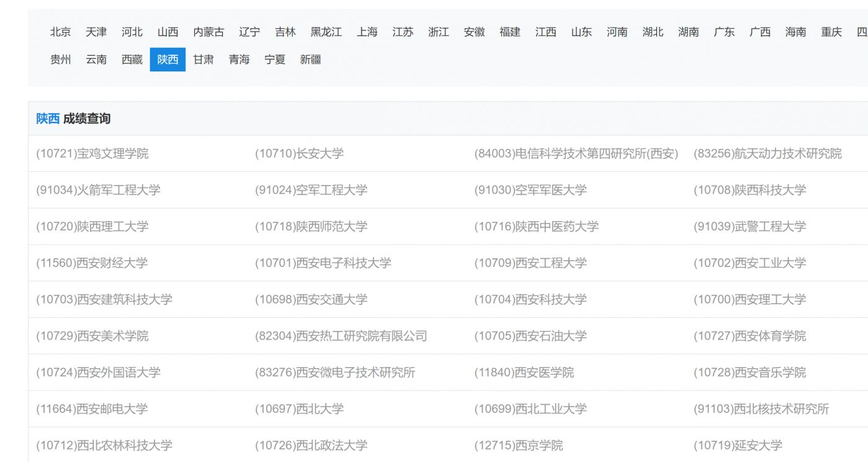Select (10698)西安交通大学
Viewport: 868px width, 462px height.
click(x=311, y=299)
